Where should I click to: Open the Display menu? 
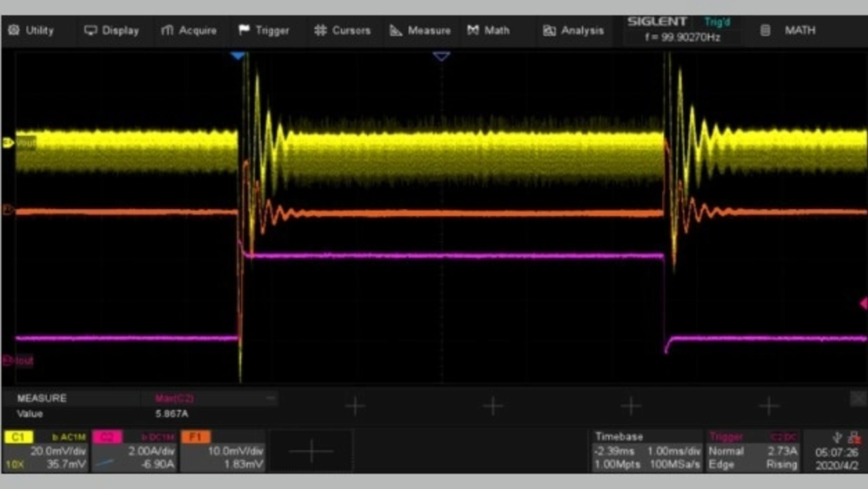point(111,31)
